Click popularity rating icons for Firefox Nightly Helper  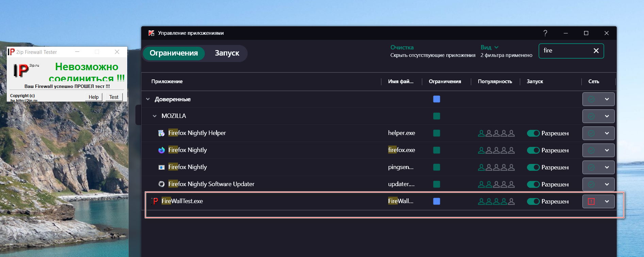496,133
